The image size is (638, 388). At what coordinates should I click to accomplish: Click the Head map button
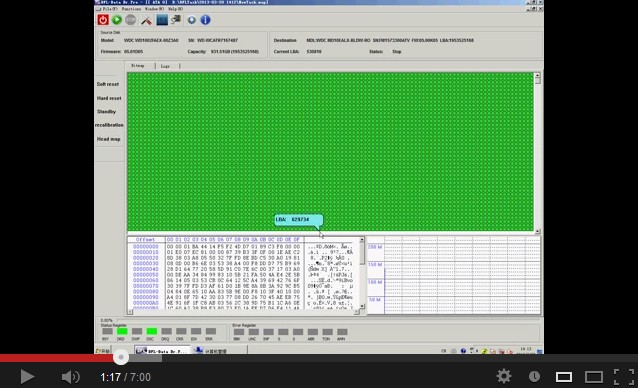click(x=108, y=139)
